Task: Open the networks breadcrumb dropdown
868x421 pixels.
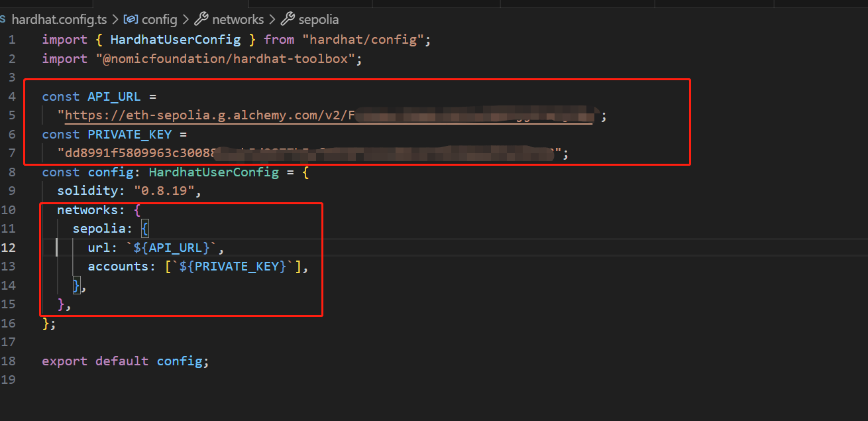Action: [x=238, y=20]
